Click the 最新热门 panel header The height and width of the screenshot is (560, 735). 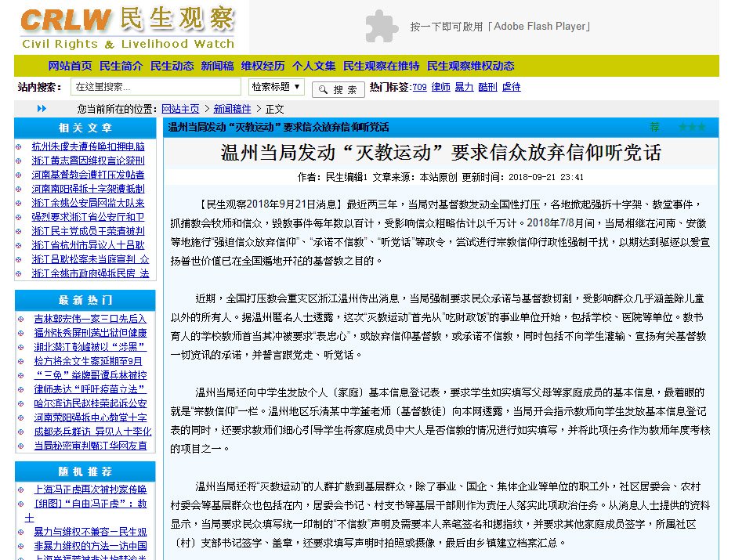[x=85, y=300]
